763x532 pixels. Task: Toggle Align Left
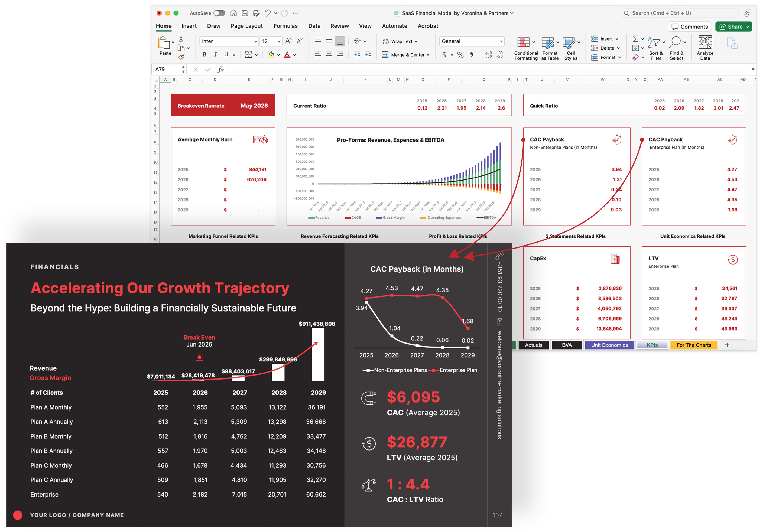pyautogui.click(x=318, y=54)
